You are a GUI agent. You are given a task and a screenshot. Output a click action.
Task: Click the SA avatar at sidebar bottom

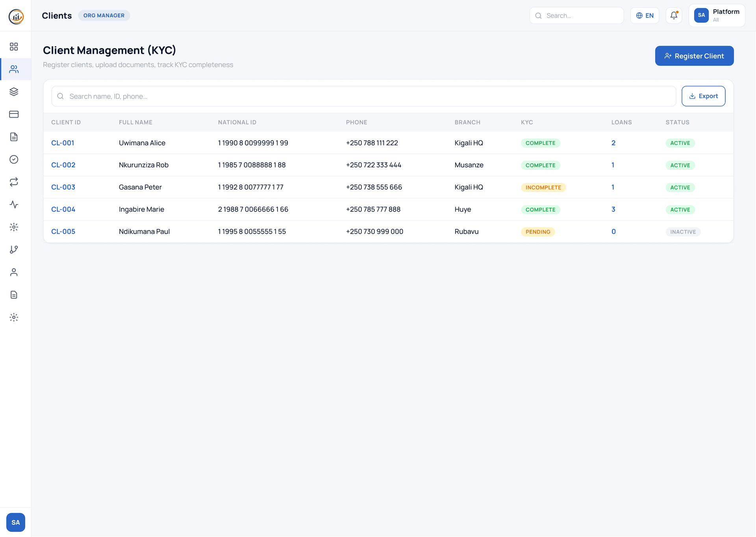coord(16,522)
